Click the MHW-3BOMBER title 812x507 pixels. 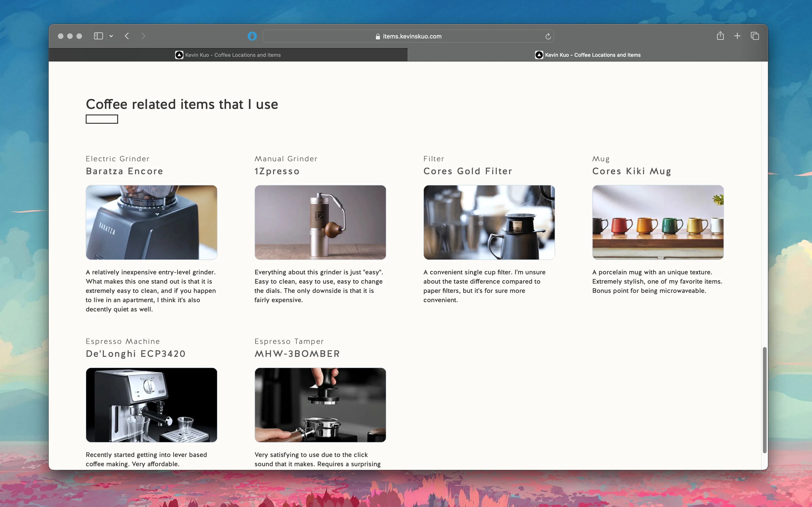coord(297,354)
